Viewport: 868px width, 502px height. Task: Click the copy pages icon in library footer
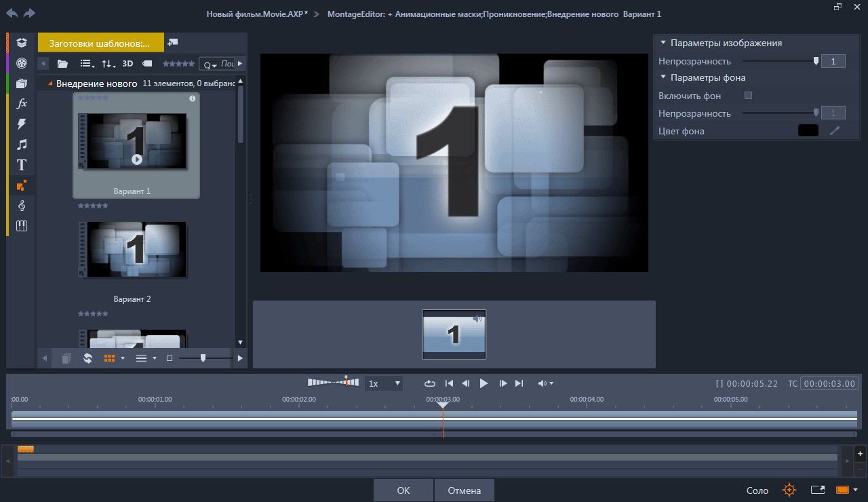[x=66, y=358]
